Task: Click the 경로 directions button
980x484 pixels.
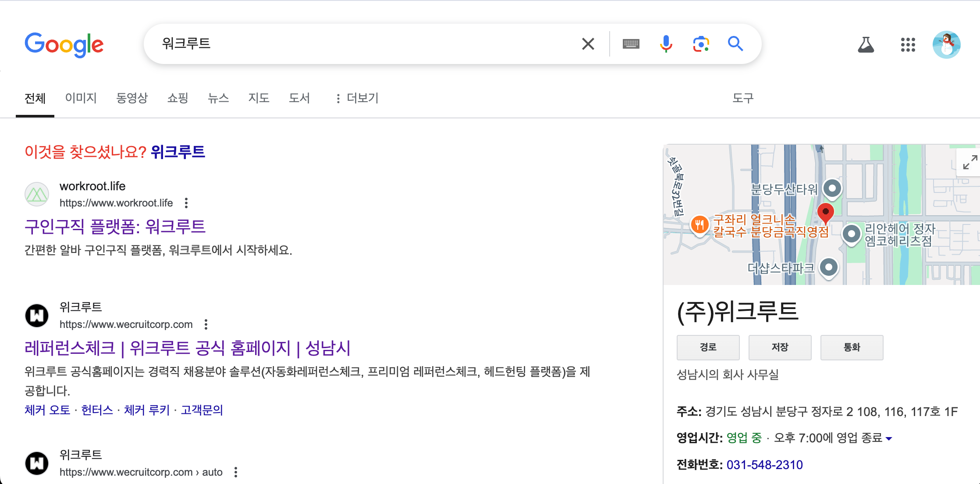Action: [x=708, y=347]
